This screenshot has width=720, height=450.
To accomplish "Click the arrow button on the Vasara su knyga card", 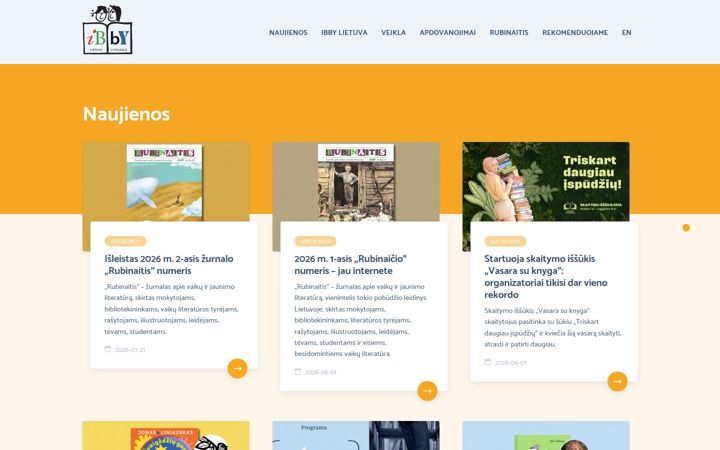I will (x=618, y=381).
